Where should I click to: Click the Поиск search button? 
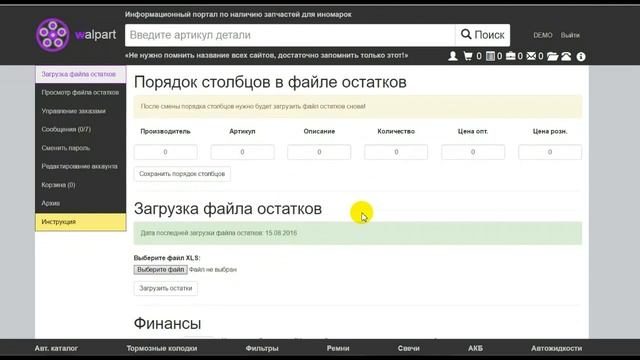[482, 35]
